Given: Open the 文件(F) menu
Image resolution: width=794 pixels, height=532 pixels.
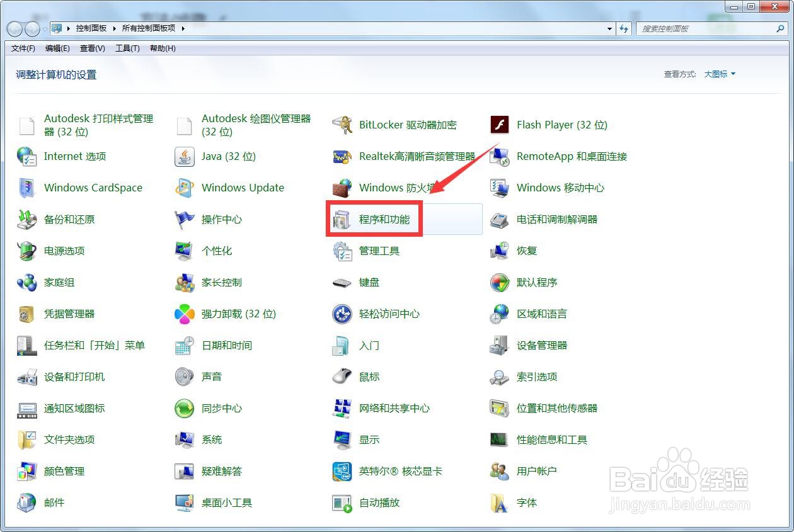Looking at the screenshot, I should 23,48.
